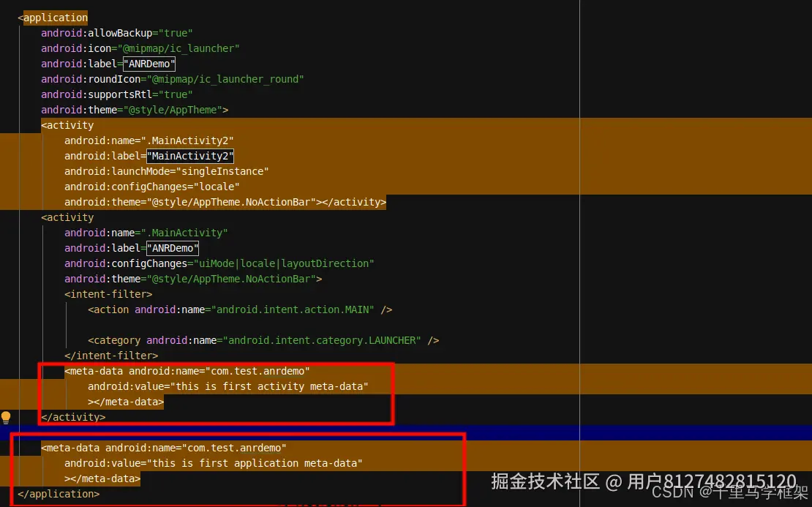This screenshot has width=812, height=507.
Task: Click "this is first activity meta-data" value
Action: click(x=269, y=386)
